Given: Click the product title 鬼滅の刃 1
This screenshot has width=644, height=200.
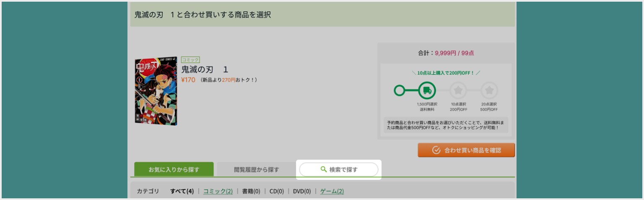Looking at the screenshot, I should [x=205, y=70].
